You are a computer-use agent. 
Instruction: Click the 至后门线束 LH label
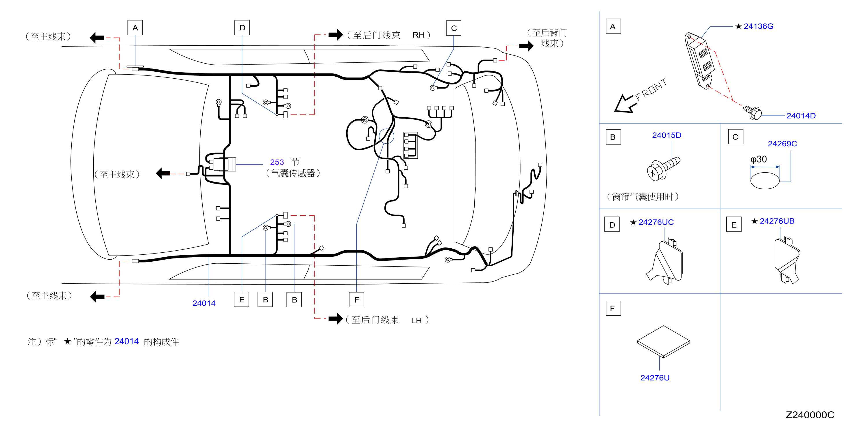point(387,320)
